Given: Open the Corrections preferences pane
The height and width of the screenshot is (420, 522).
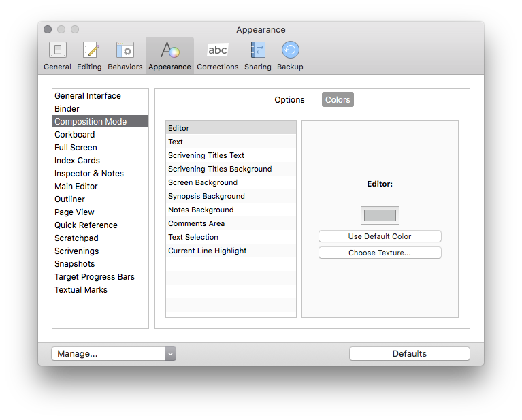Looking at the screenshot, I should click(217, 56).
